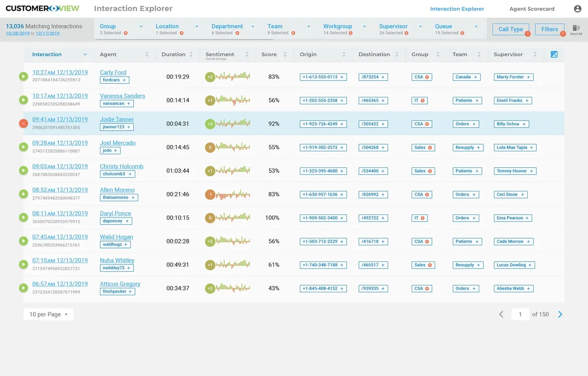Expand the Supervisor filter dropdown
The image size is (588, 376).
(x=420, y=26)
